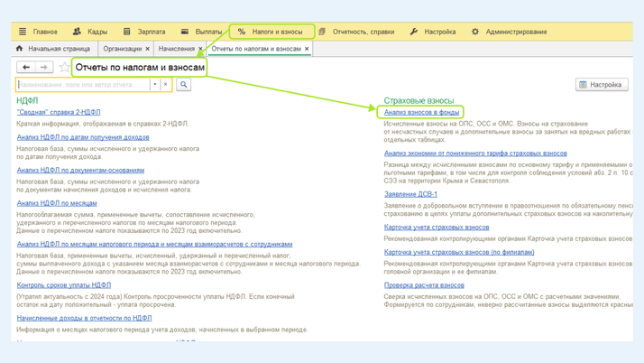Open Заявление ДСВ-1 report

(x=410, y=194)
